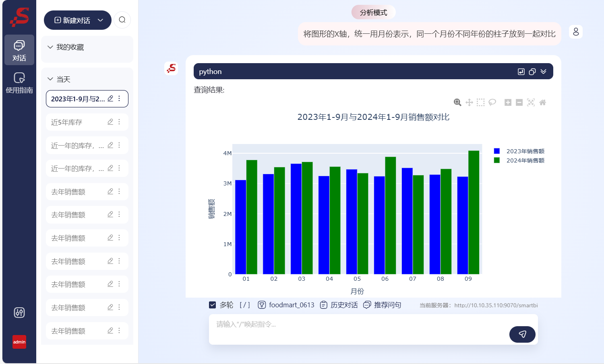Click the chart title 2023年1-9月与2024年1-9月销售额对比

coord(373,117)
